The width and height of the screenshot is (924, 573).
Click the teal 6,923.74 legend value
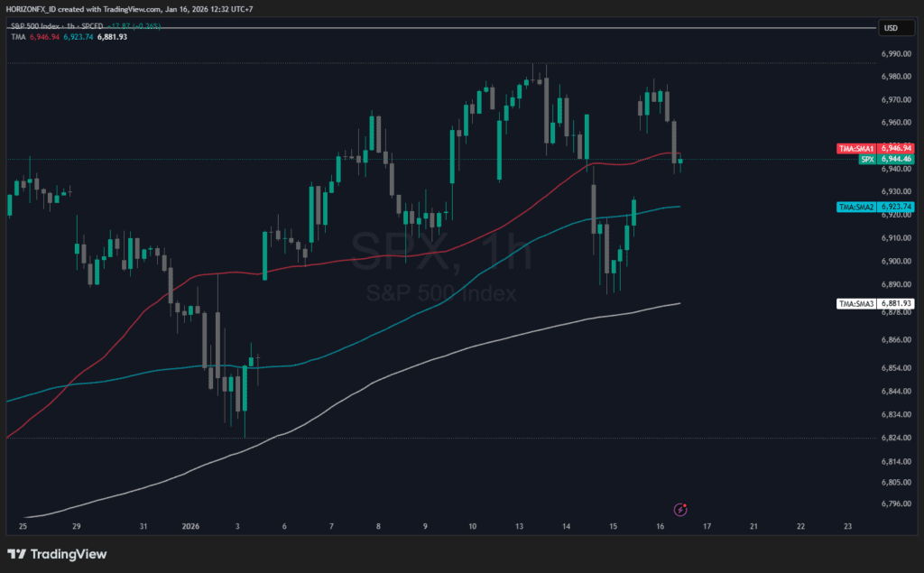pos(76,37)
